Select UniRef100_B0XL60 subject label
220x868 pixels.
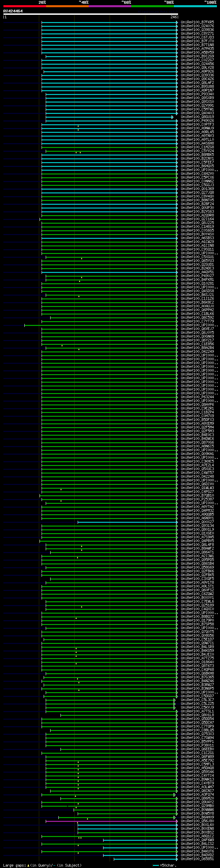(x=197, y=825)
